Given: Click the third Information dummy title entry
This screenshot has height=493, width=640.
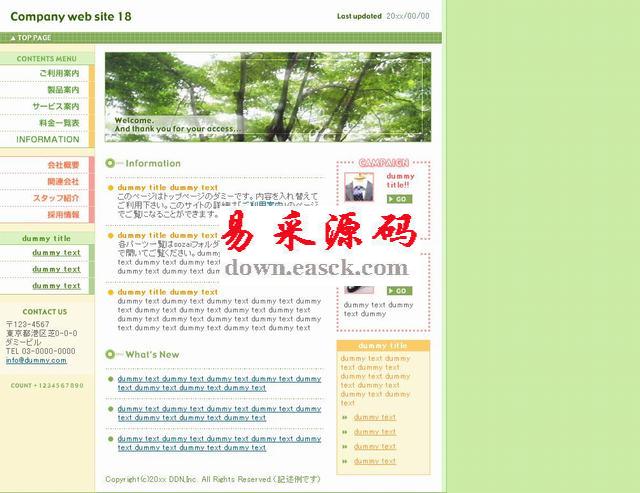Looking at the screenshot, I should (x=168, y=292).
